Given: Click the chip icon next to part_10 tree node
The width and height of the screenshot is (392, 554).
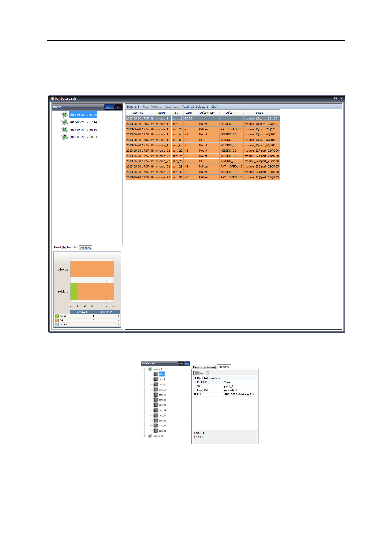Looking at the screenshot, I should coord(156,390).
